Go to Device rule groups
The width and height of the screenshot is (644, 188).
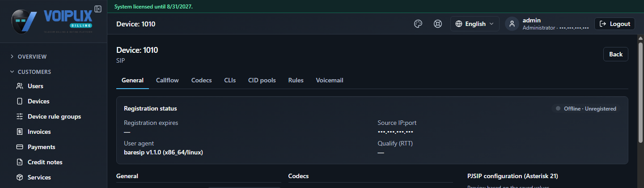pyautogui.click(x=54, y=116)
